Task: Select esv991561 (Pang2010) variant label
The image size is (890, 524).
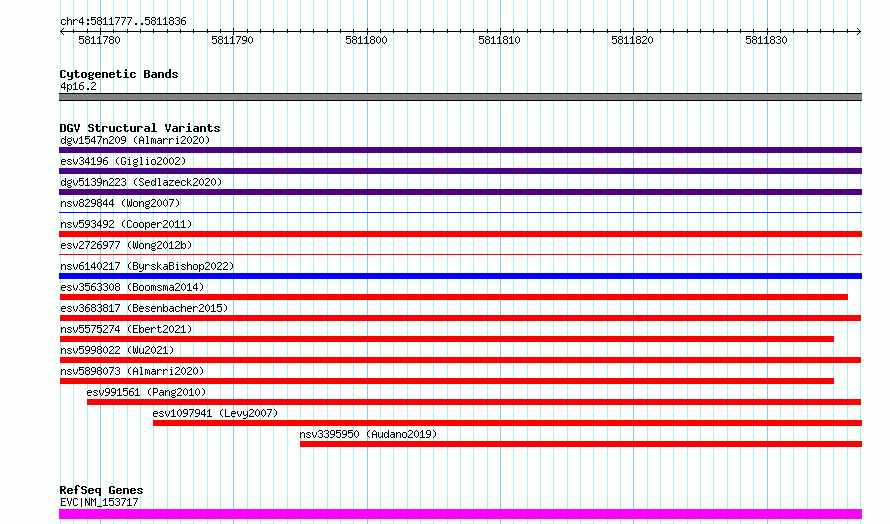Action: 146,392
